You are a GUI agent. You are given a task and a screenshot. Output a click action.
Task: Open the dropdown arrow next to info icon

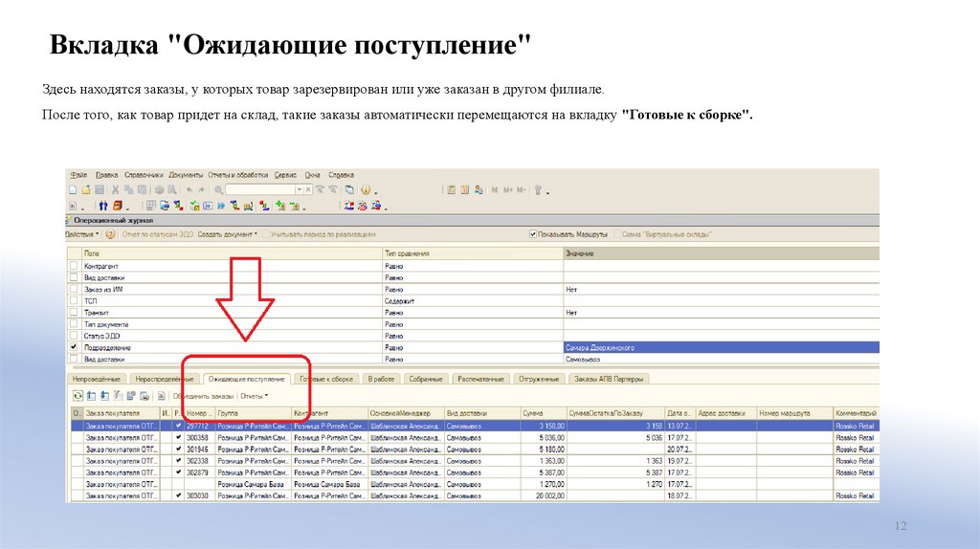pos(375,192)
